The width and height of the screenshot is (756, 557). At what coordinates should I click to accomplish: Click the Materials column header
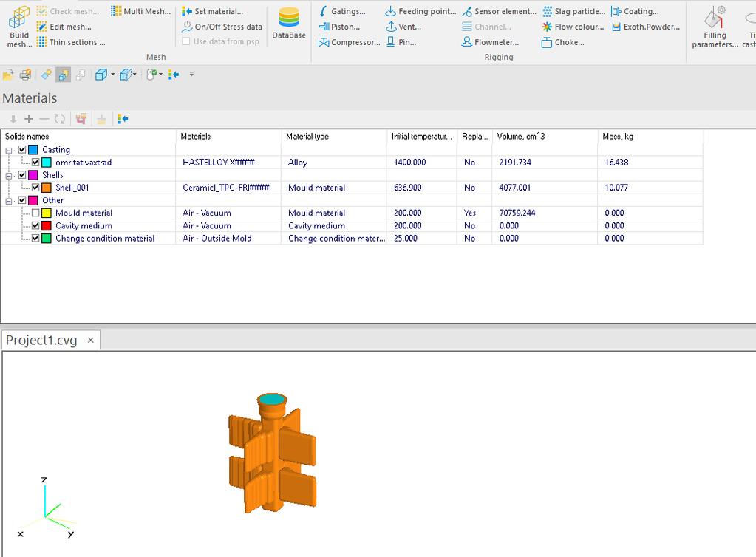[229, 137]
